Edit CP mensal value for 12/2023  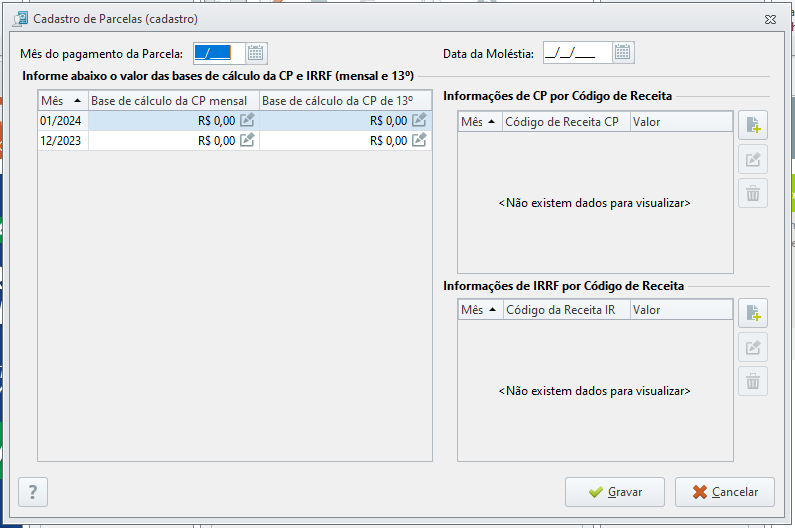click(x=247, y=140)
